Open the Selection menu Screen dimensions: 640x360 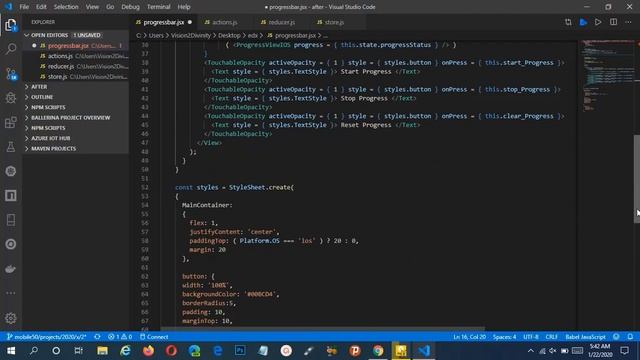[66, 7]
